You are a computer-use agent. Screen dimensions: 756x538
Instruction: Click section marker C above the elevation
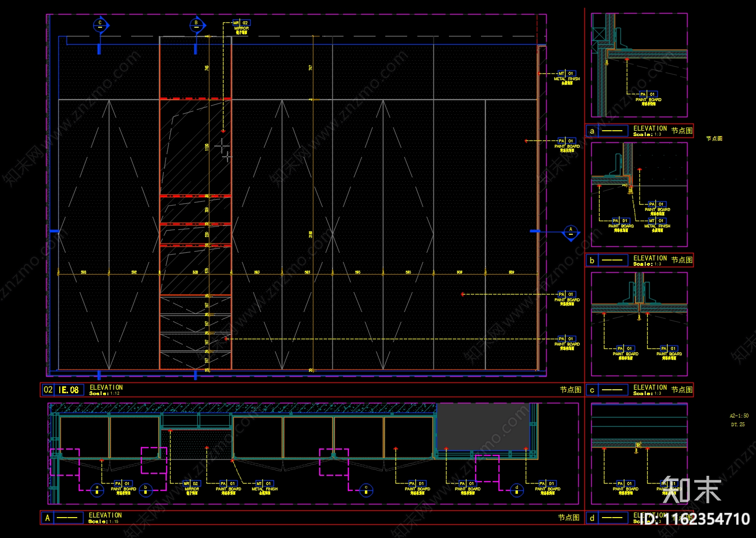(101, 25)
